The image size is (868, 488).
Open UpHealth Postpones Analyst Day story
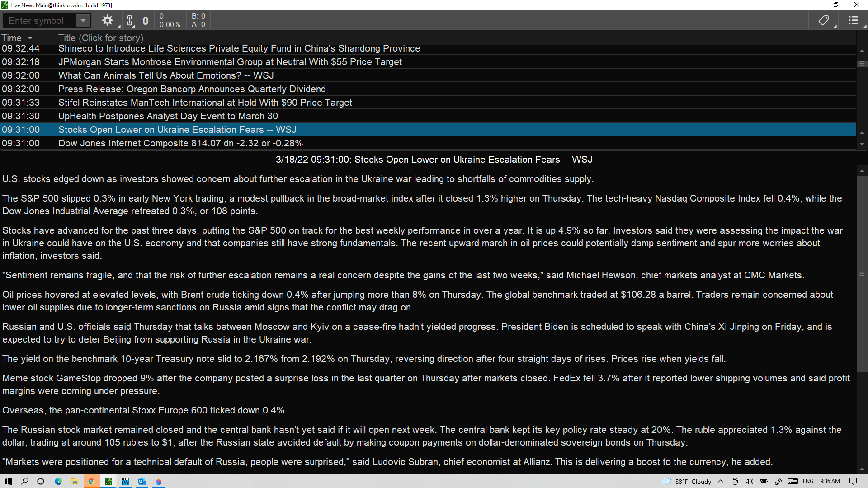click(x=168, y=116)
